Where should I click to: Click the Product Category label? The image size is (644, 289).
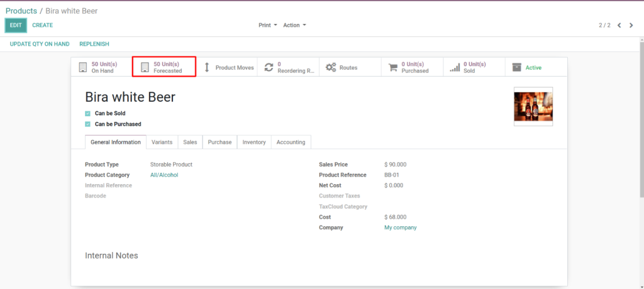click(x=107, y=175)
